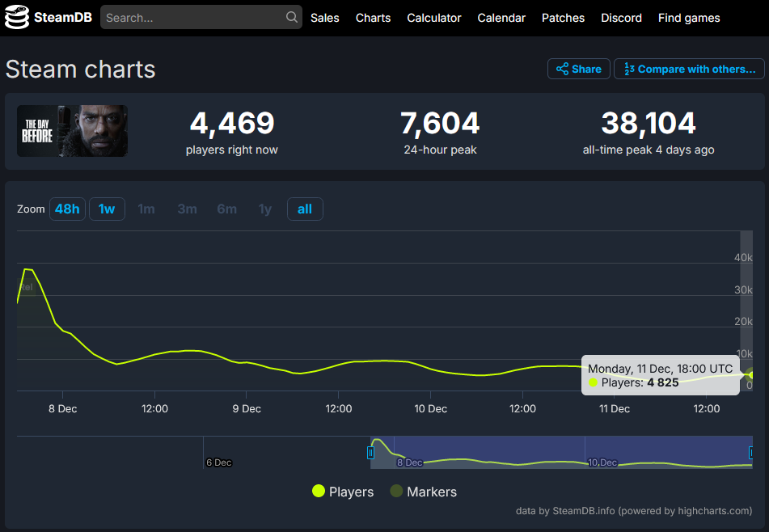Open the Discord link
Image resolution: width=769 pixels, height=532 pixels.
pyautogui.click(x=621, y=18)
